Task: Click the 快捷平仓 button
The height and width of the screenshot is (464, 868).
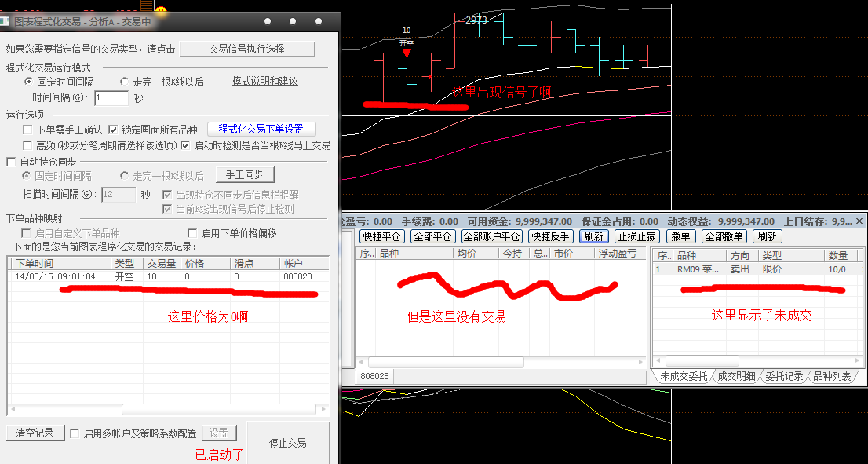Action: [x=381, y=236]
